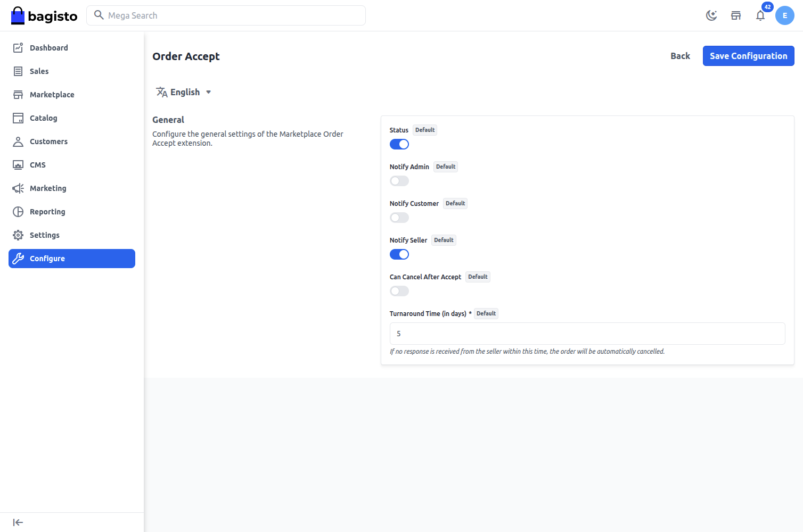Click the Customers sidebar icon
Screen dimensions: 803x532
pyautogui.click(x=18, y=142)
